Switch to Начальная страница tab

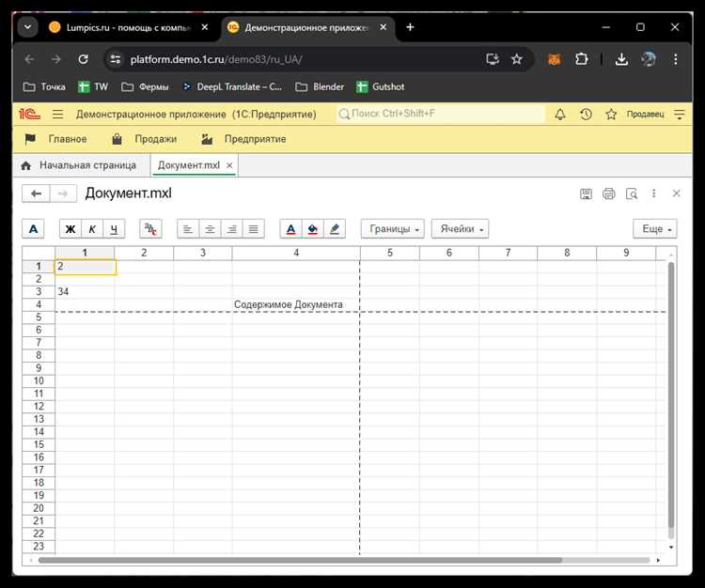[x=79, y=165]
